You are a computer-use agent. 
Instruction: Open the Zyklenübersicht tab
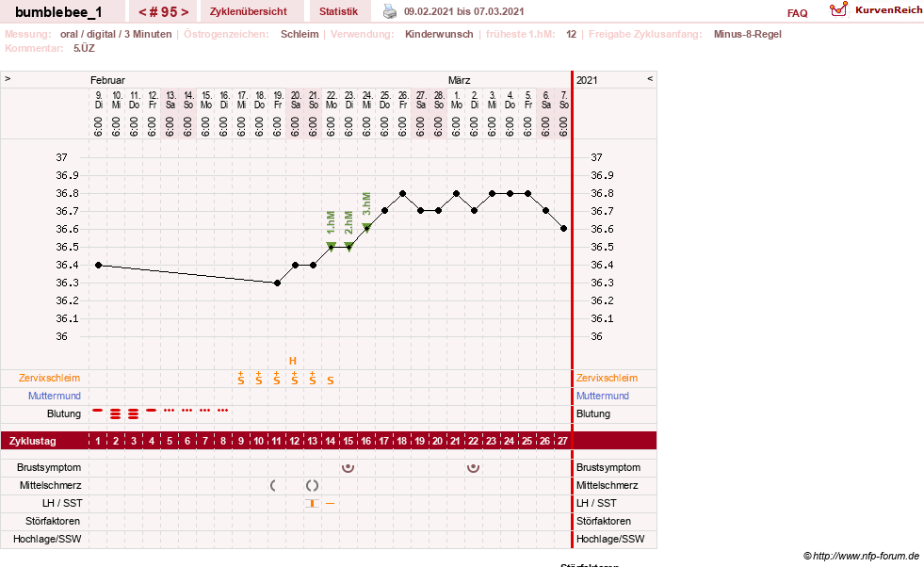click(248, 12)
